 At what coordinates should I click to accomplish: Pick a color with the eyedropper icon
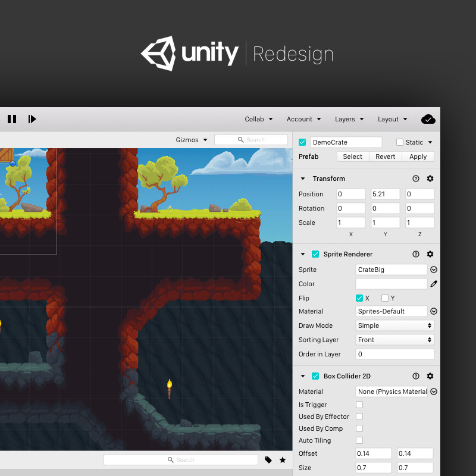point(433,284)
